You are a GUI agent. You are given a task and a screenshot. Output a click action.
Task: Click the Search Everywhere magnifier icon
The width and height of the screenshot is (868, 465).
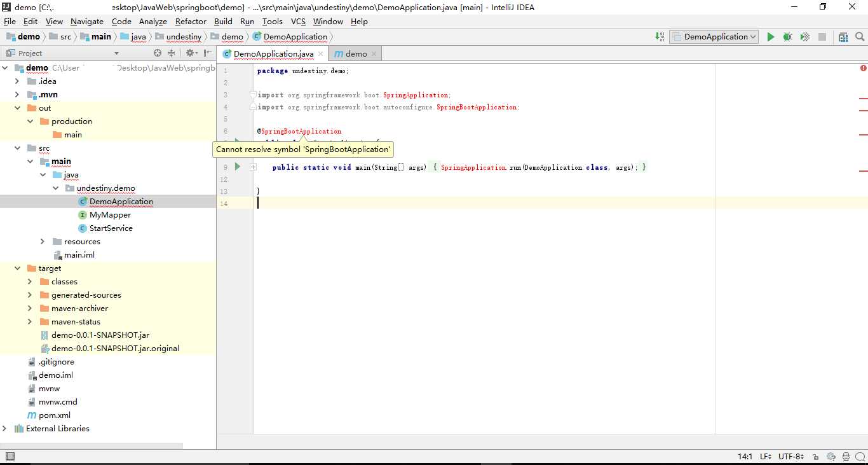coord(860,37)
